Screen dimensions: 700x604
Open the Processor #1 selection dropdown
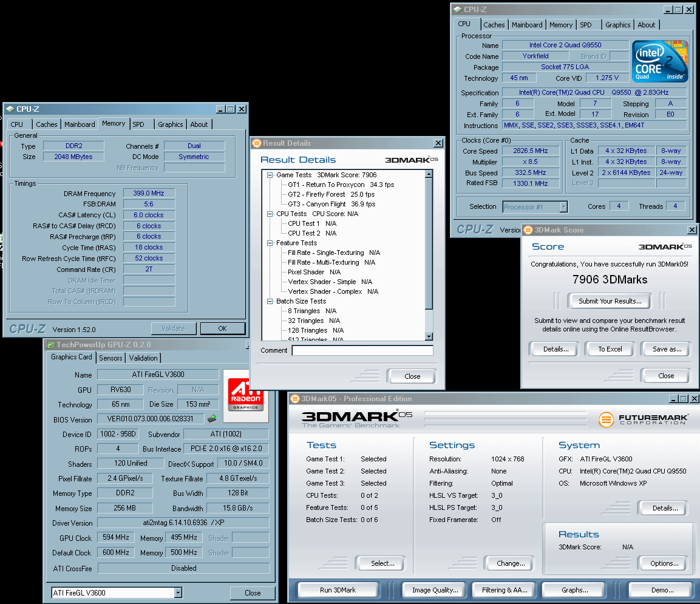click(563, 206)
